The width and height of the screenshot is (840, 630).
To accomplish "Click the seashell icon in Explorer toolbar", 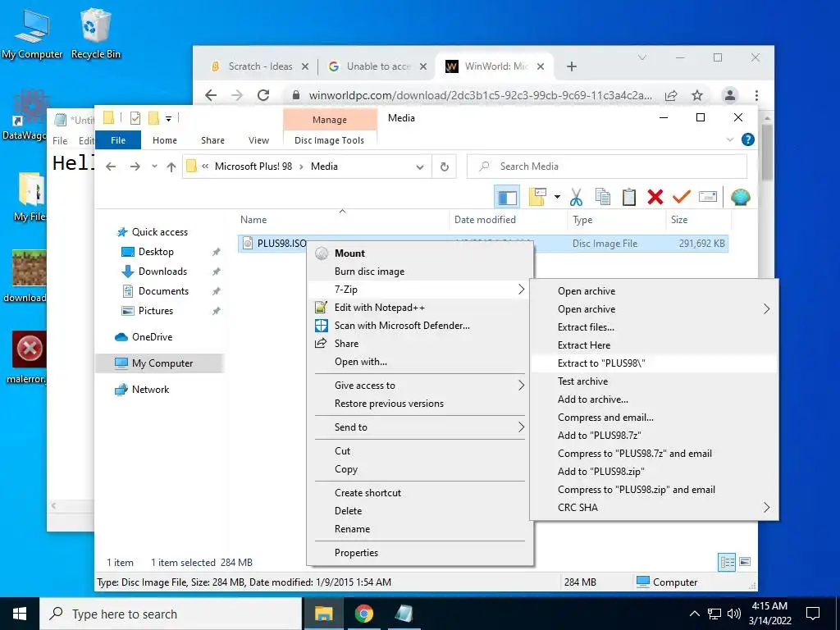I will pos(741,197).
